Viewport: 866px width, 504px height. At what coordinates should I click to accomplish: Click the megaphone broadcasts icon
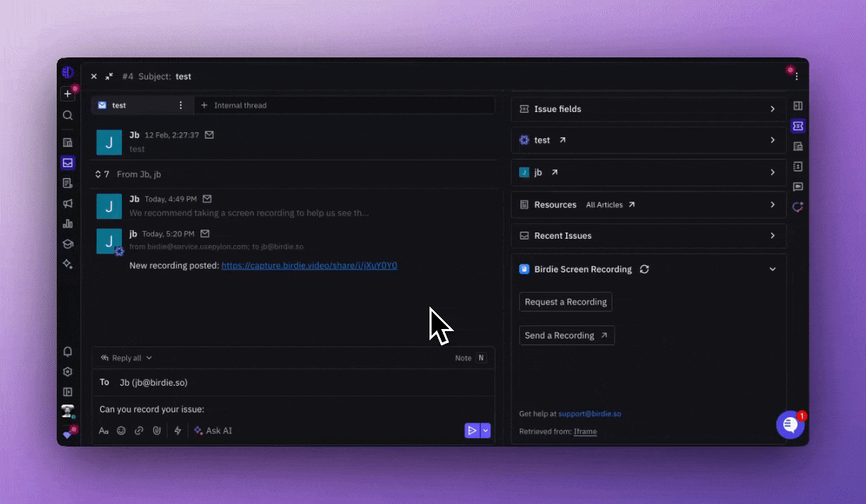tap(67, 204)
